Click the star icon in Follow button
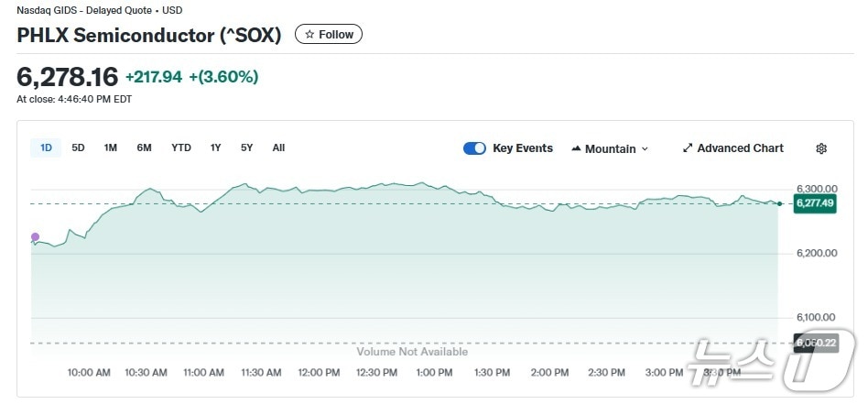The width and height of the screenshot is (868, 404). coord(309,35)
